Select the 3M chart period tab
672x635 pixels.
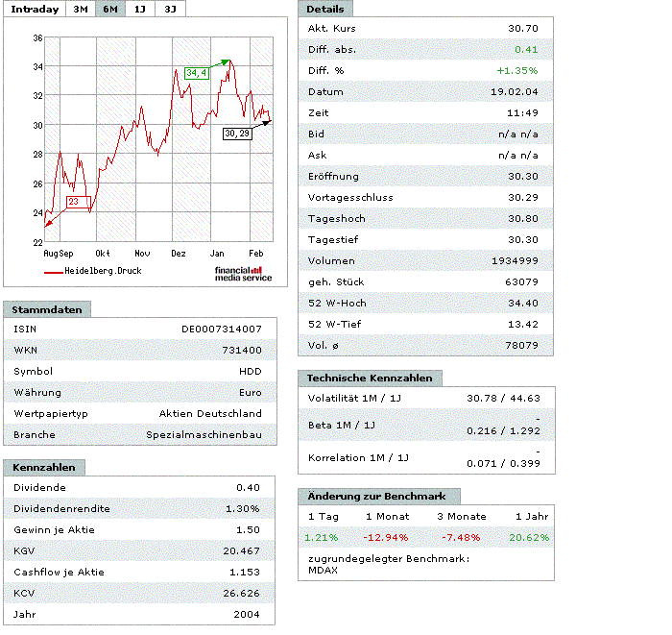tap(81, 9)
